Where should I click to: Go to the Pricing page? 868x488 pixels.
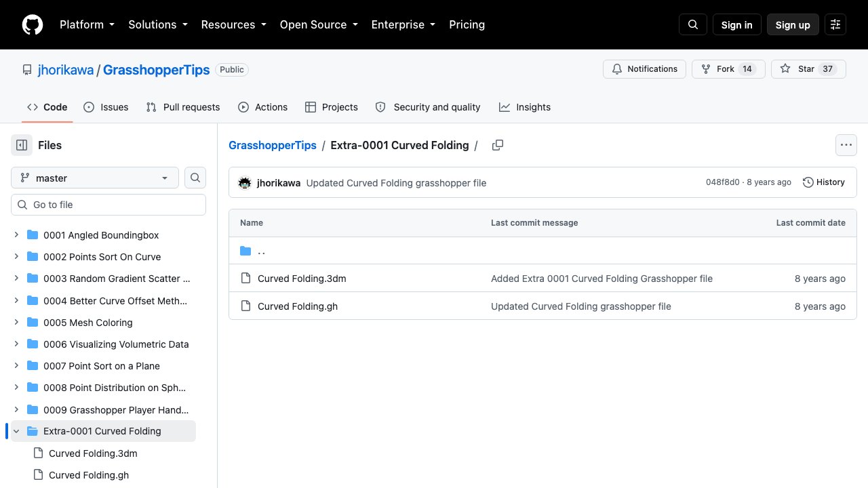(x=467, y=24)
